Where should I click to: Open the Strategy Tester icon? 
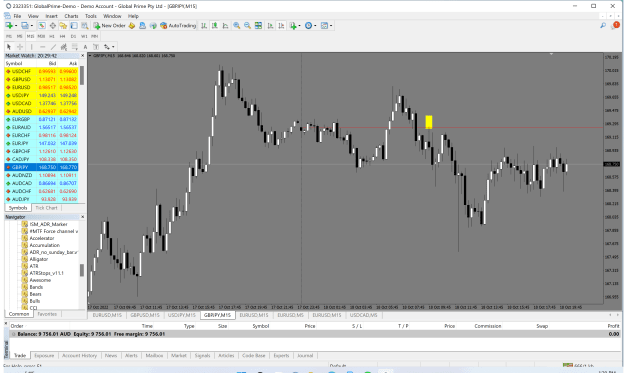pyautogui.click(x=85, y=26)
